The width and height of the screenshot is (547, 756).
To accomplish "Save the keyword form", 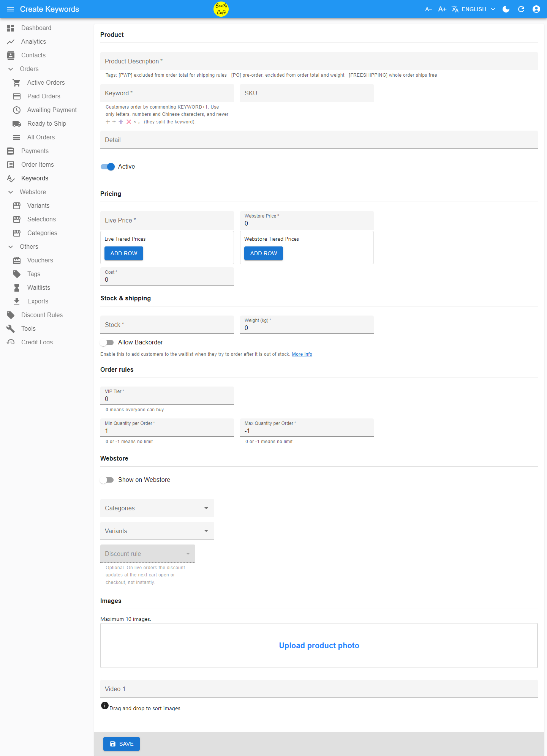I will pyautogui.click(x=122, y=744).
